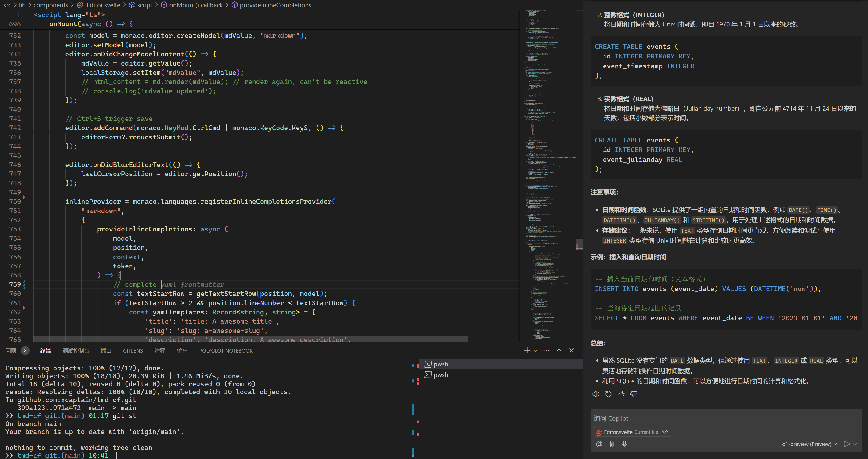The image size is (868, 459).
Task: Expand the send button options chevron
Action: 855,444
